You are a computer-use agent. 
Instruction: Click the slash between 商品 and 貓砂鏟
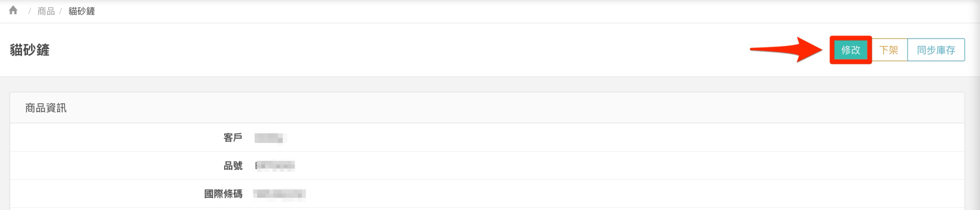(x=61, y=11)
